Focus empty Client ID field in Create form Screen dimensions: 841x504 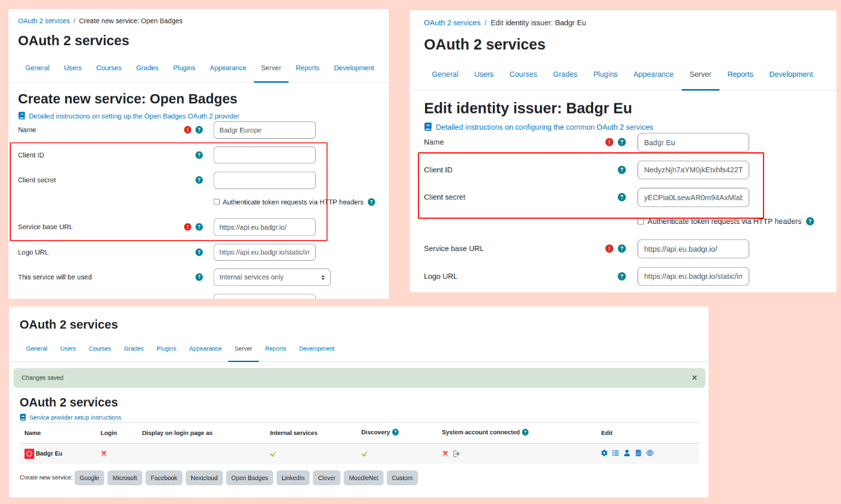pyautogui.click(x=265, y=155)
